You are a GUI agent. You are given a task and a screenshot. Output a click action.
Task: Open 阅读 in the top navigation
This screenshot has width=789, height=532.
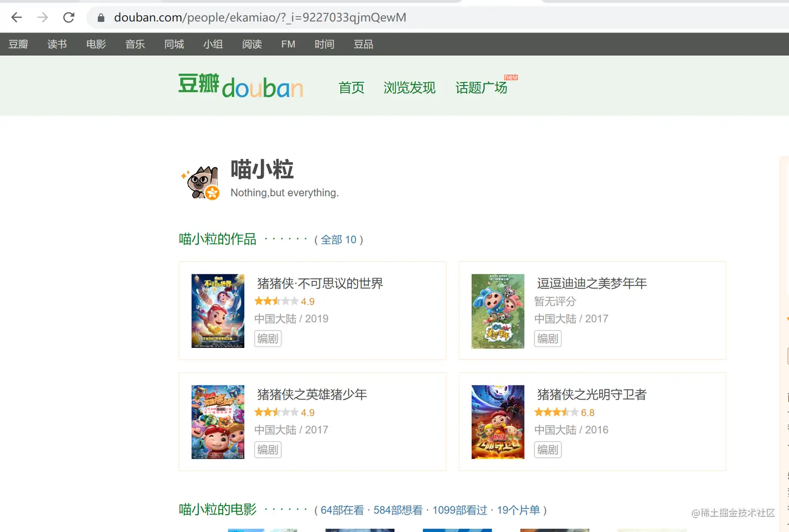click(252, 44)
